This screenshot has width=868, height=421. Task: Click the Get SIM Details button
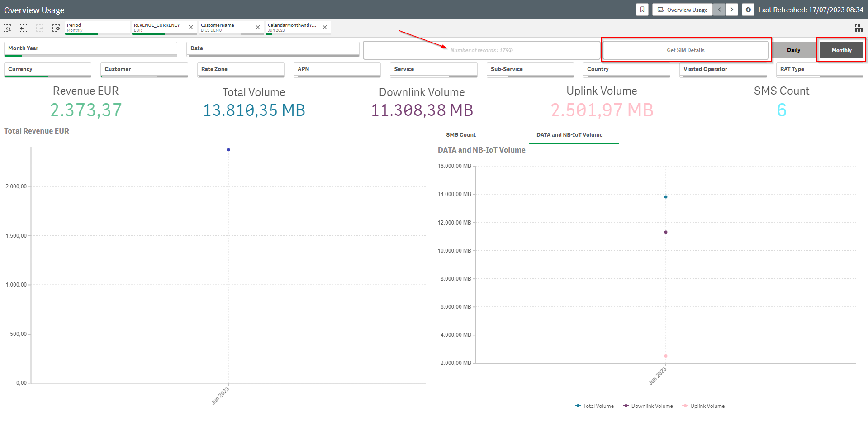tap(685, 50)
